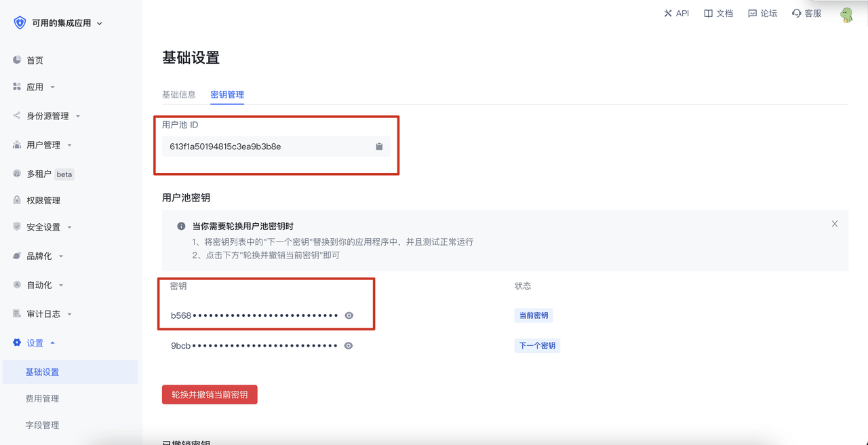Click the API tools icon in header
868x445 pixels.
point(668,14)
